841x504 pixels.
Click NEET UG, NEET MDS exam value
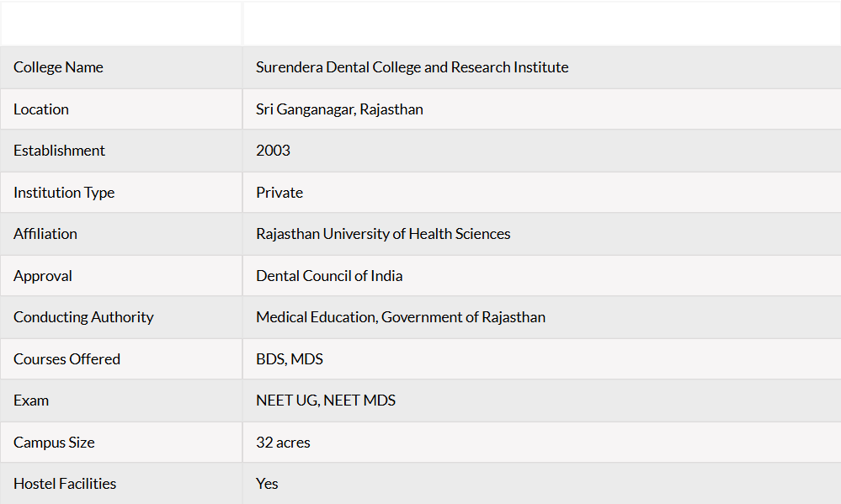click(x=326, y=401)
